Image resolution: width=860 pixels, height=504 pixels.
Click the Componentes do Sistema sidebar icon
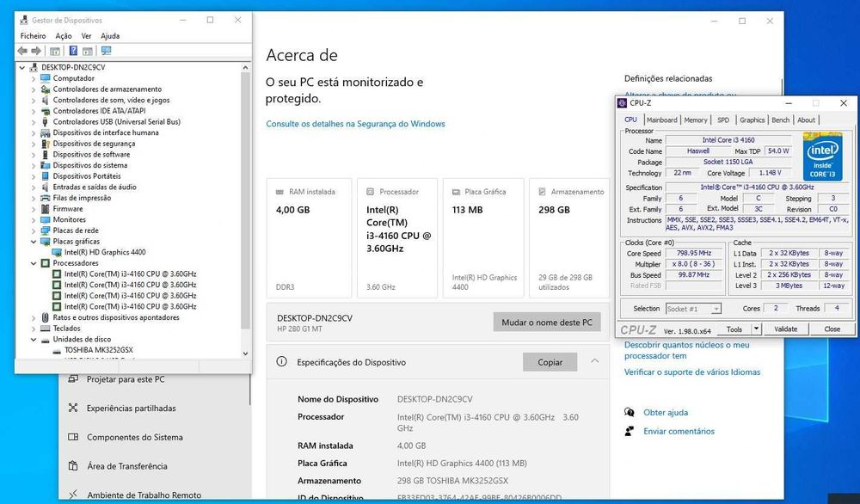click(73, 437)
